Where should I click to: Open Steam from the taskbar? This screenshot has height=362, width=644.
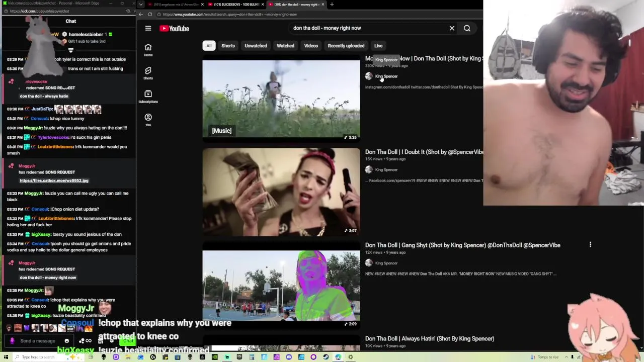click(x=326, y=357)
